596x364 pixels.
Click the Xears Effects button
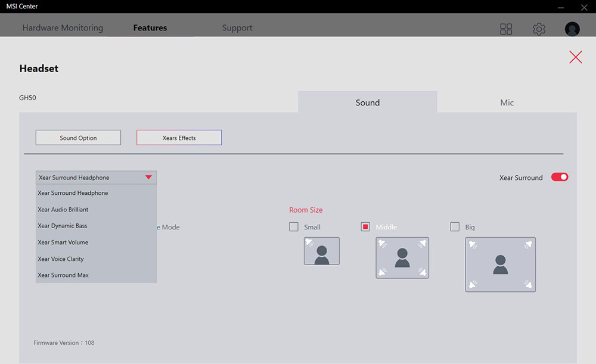[179, 138]
